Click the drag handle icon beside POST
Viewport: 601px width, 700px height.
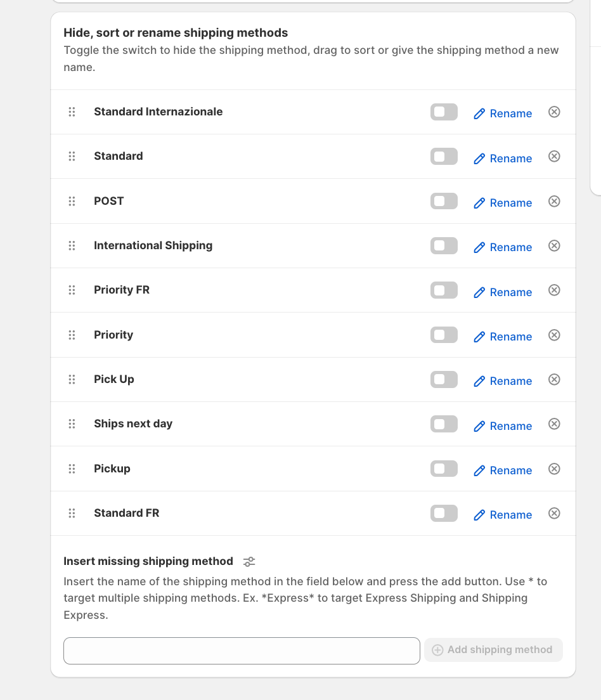tap(72, 201)
